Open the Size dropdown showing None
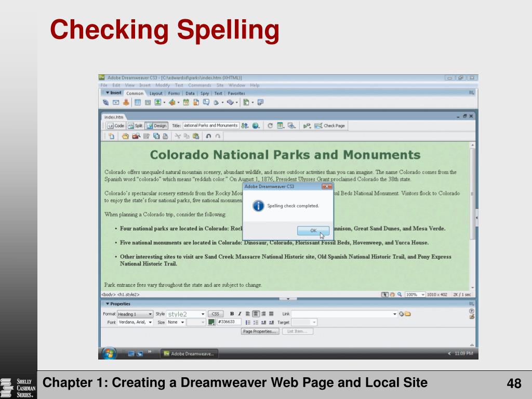 pos(176,322)
